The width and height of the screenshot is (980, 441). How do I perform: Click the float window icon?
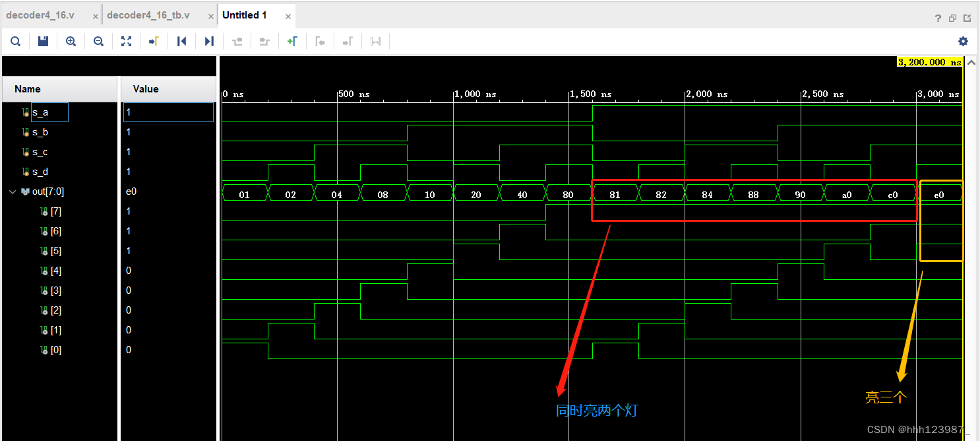point(952,18)
